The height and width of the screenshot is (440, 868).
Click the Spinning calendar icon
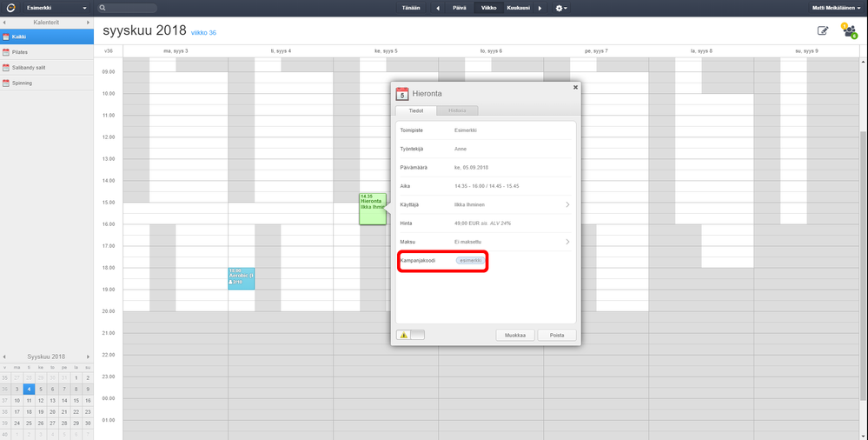[x=6, y=83]
